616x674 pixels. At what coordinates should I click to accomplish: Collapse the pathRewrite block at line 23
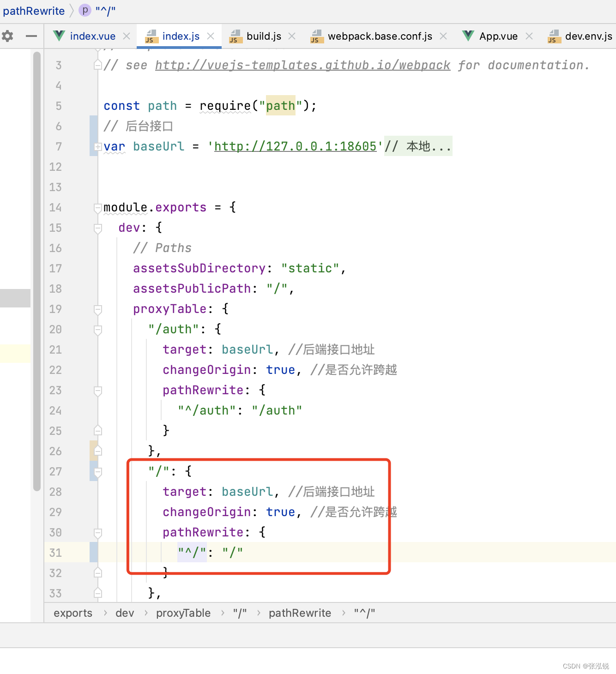coord(97,391)
